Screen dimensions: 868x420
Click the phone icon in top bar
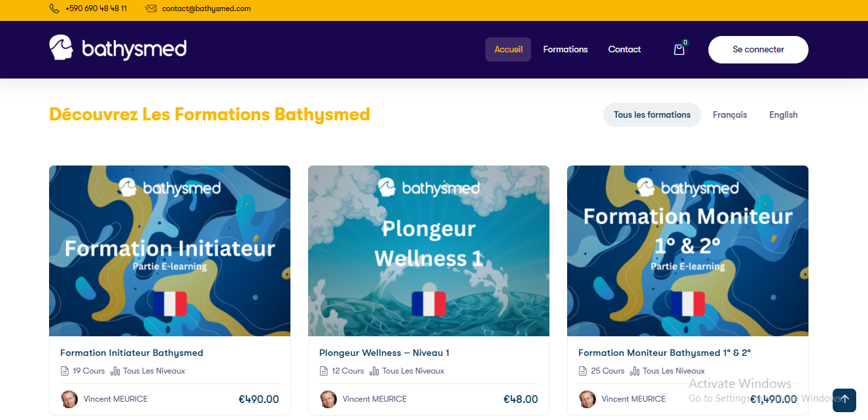click(54, 9)
